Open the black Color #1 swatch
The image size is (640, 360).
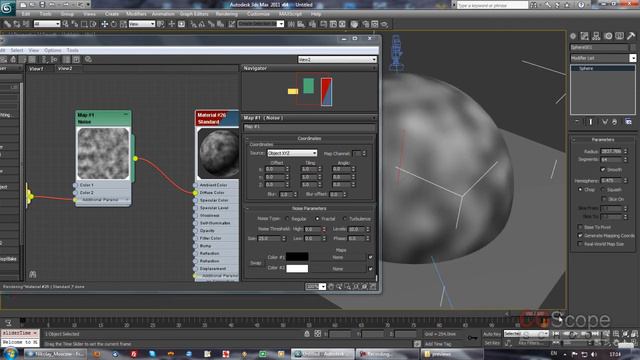[297, 257]
